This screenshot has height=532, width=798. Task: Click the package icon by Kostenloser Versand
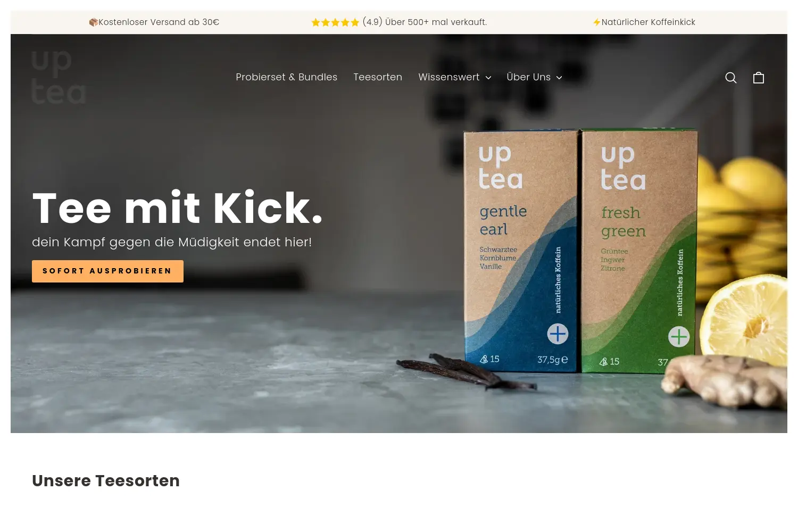(94, 22)
